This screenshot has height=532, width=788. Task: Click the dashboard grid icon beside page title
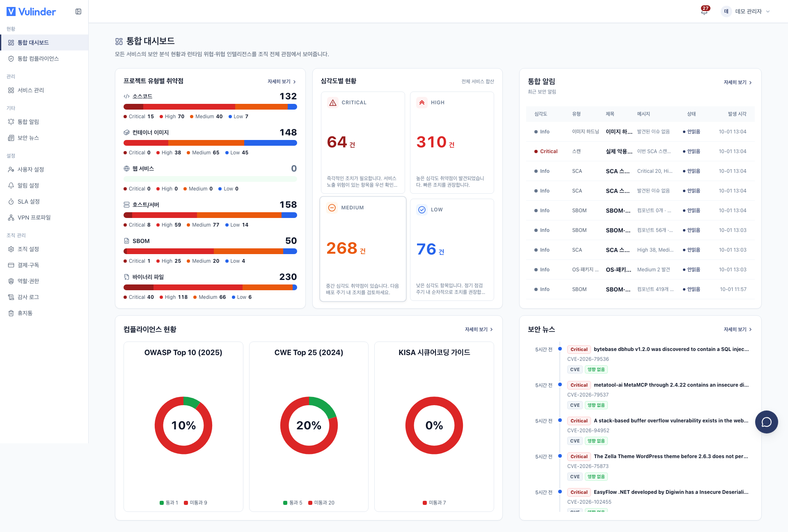(119, 41)
